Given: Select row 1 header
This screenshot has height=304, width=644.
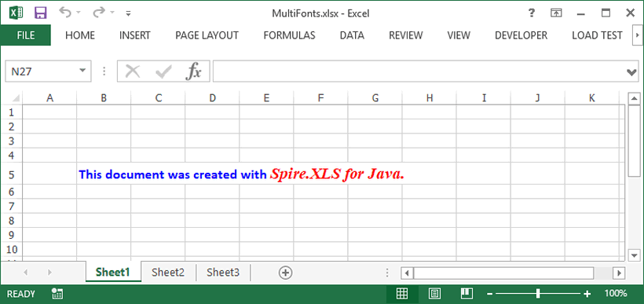Looking at the screenshot, I should (x=12, y=112).
